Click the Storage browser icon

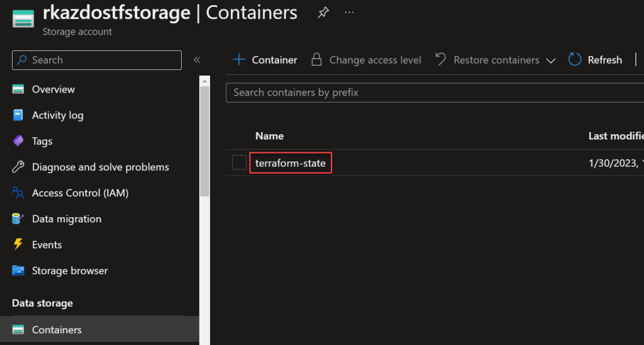(x=19, y=271)
